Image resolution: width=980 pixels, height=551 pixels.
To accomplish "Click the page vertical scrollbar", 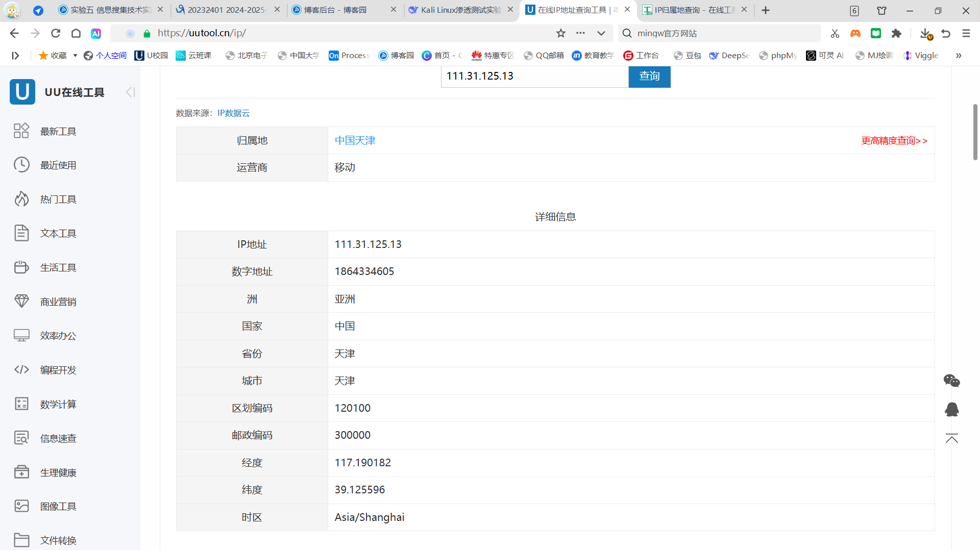I will [975, 133].
